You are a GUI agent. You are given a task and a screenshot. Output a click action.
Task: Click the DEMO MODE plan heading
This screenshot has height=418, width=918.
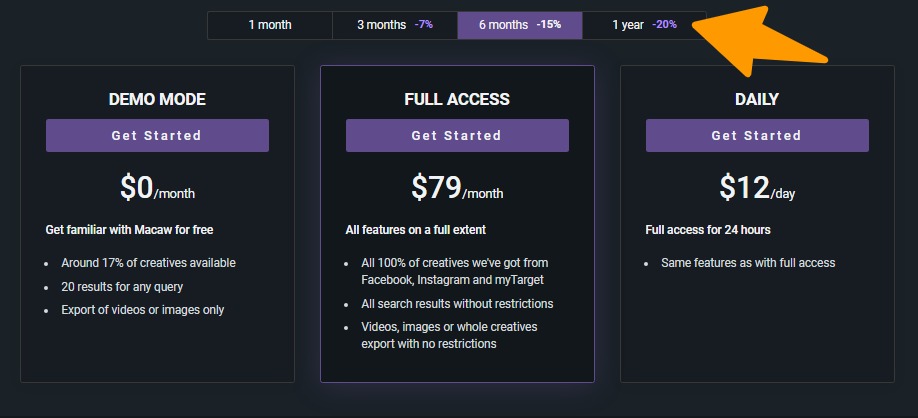tap(157, 99)
